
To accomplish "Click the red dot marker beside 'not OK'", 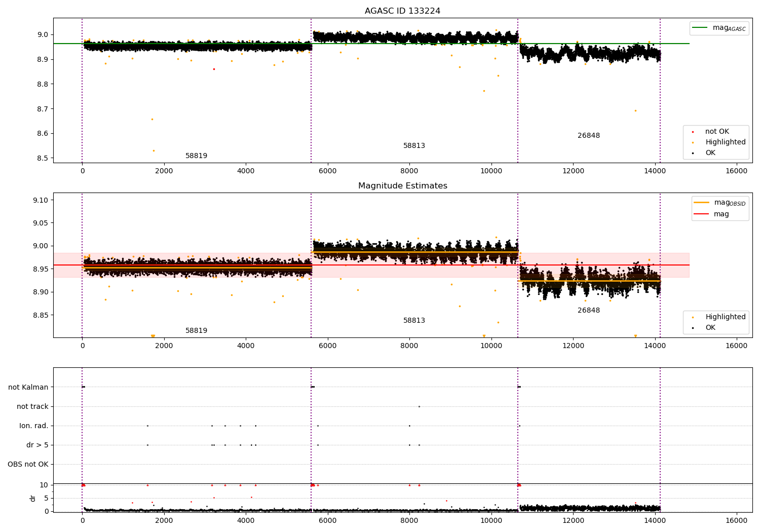I will (693, 132).
